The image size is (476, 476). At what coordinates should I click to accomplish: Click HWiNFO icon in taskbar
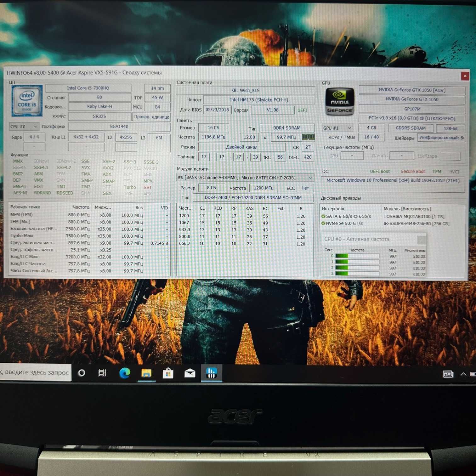pos(212,373)
